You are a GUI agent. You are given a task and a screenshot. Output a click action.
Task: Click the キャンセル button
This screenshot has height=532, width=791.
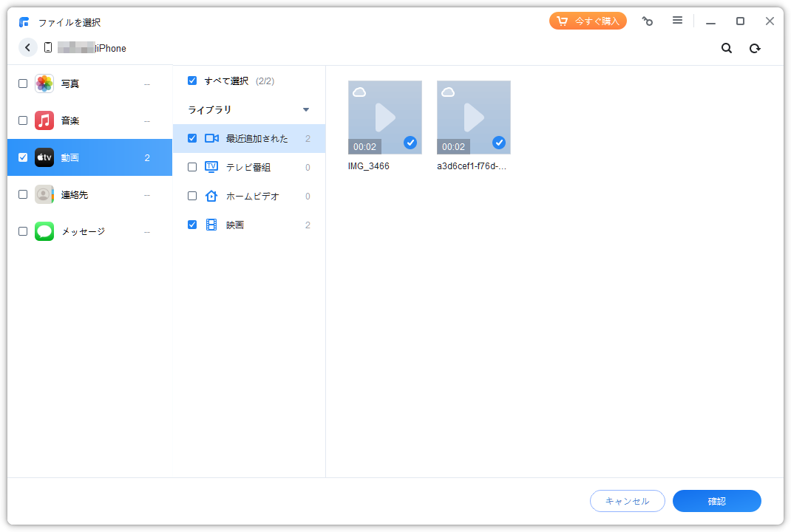627,501
